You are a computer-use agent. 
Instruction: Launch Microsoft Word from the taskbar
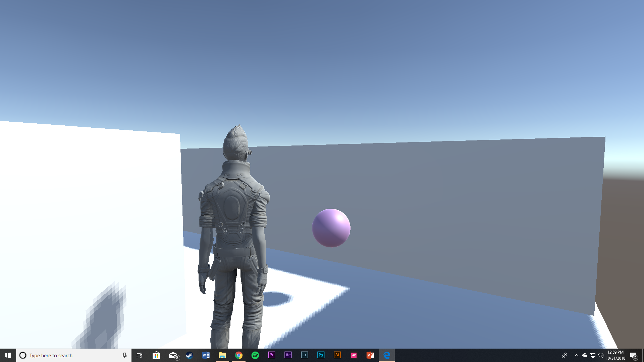pyautogui.click(x=206, y=355)
